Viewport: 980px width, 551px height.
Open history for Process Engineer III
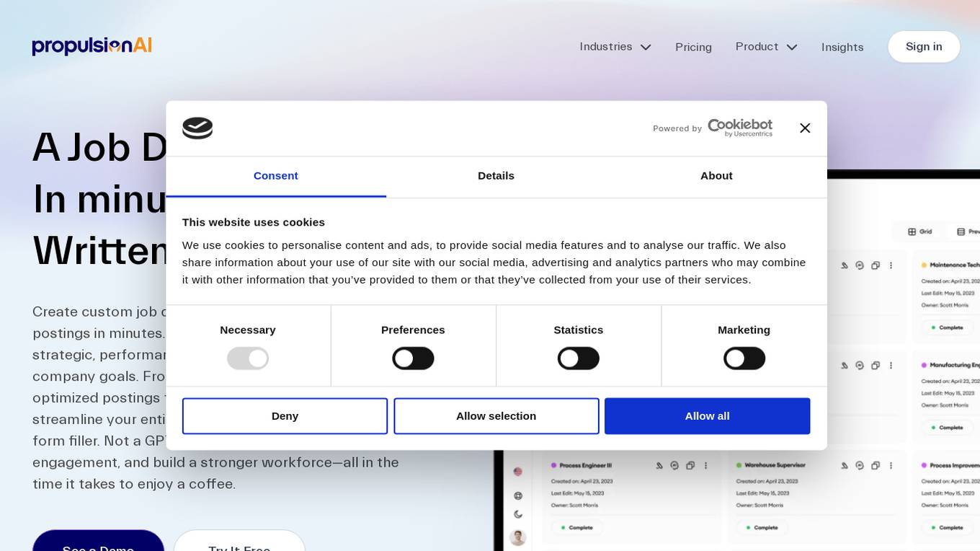coord(674,465)
